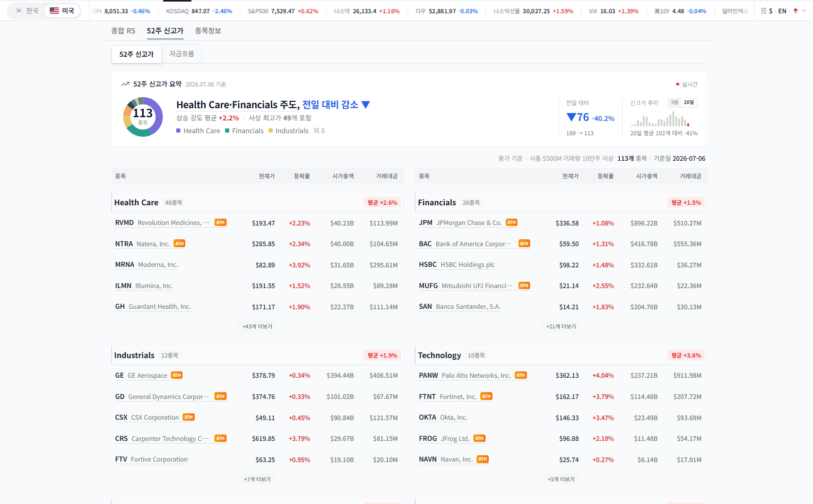
Task: Click the Industrials section heading
Action: point(134,355)
